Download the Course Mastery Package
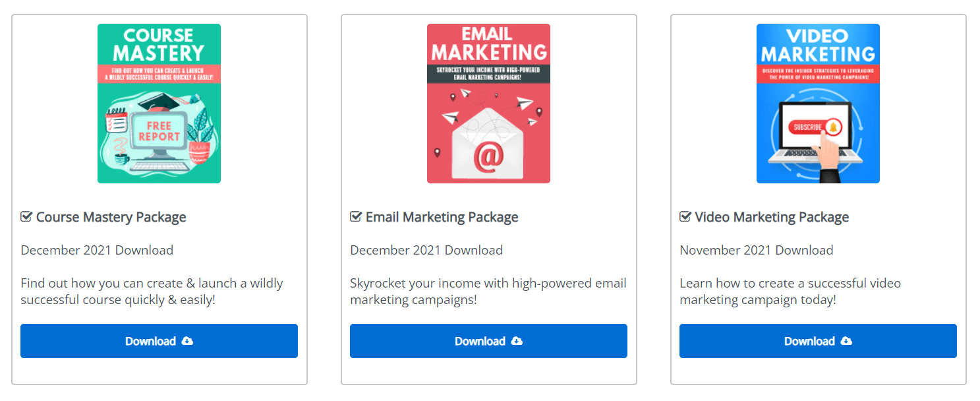 click(x=159, y=341)
